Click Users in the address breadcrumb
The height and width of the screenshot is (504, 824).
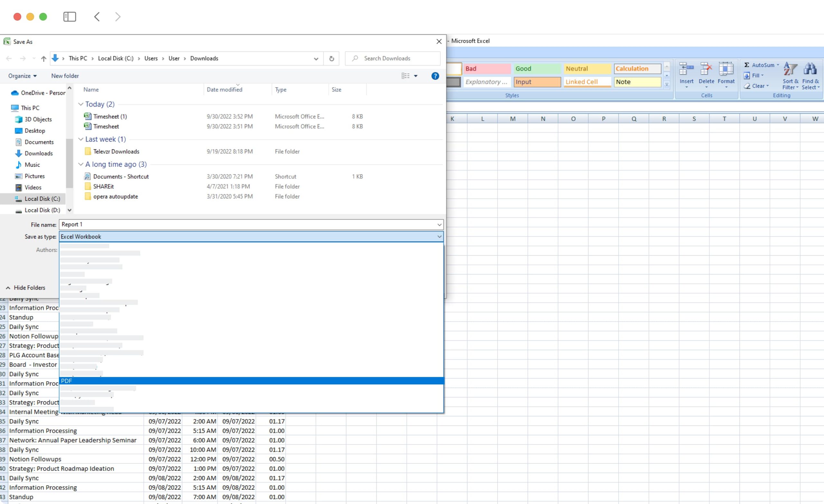(151, 59)
